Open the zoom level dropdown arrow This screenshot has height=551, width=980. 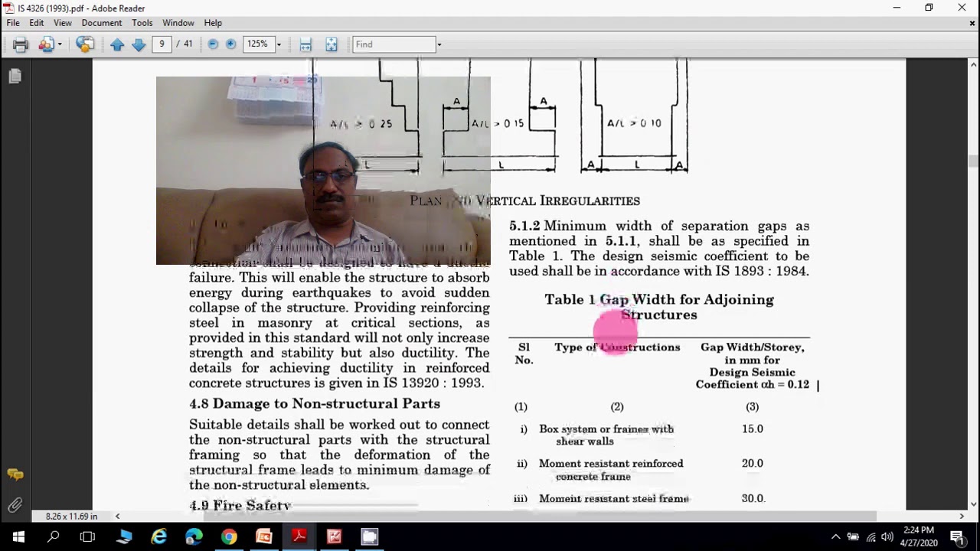pos(279,44)
